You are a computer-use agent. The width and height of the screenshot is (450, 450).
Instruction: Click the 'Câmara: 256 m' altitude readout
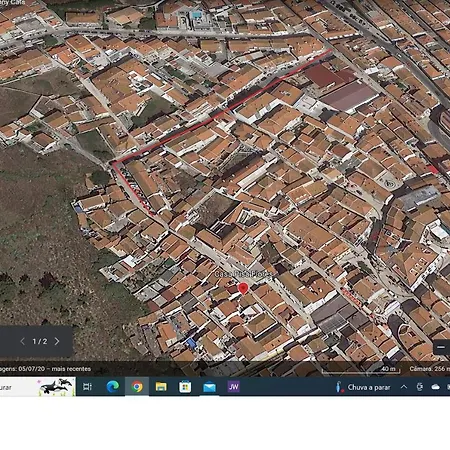(430, 369)
